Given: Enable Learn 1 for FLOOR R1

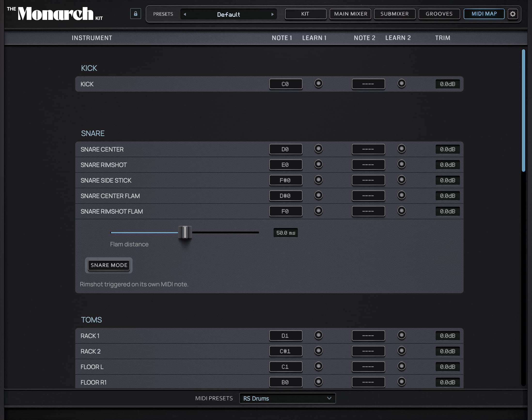Looking at the screenshot, I should pyautogui.click(x=318, y=381).
